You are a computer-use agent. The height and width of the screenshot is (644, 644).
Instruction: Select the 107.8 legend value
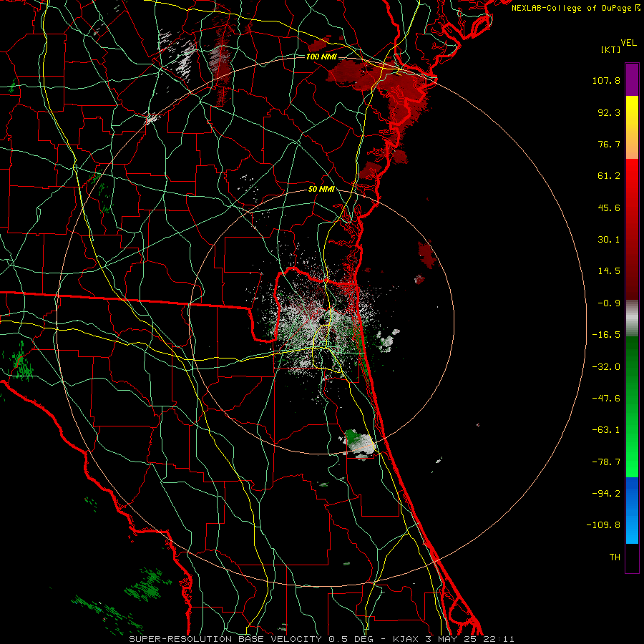606,80
